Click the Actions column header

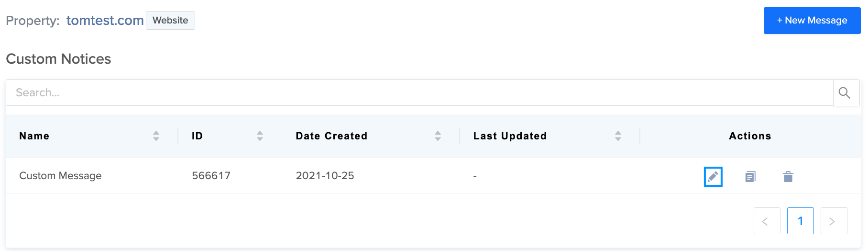[x=749, y=136]
